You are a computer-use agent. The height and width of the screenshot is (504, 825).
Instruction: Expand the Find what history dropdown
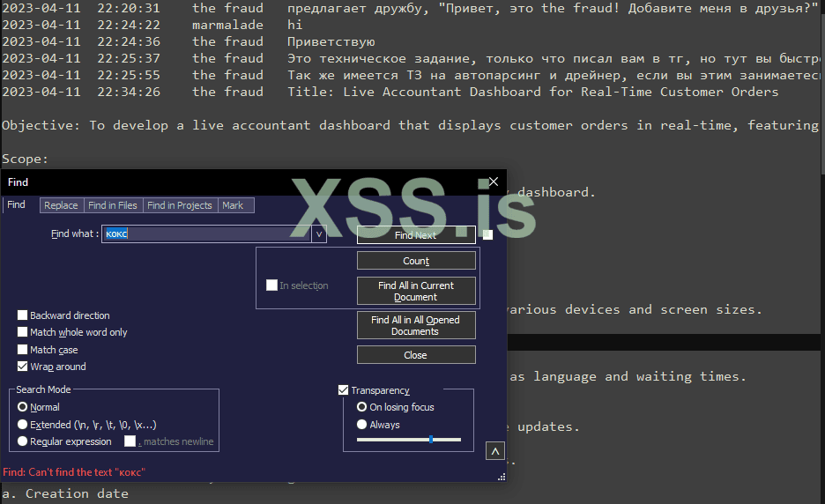pos(319,234)
